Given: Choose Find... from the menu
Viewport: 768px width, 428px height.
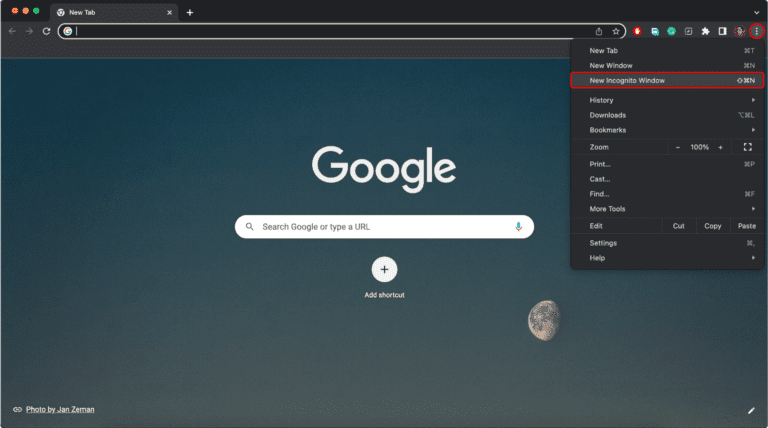Looking at the screenshot, I should [668, 194].
